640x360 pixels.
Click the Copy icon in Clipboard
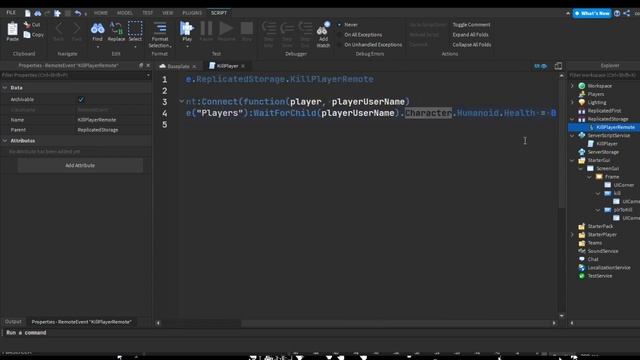coord(27,35)
